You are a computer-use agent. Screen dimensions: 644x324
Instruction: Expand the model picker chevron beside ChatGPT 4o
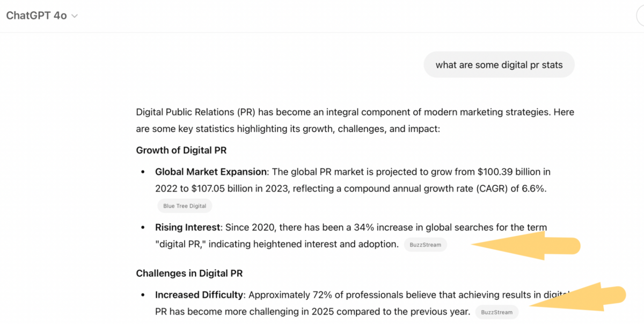[x=74, y=16]
